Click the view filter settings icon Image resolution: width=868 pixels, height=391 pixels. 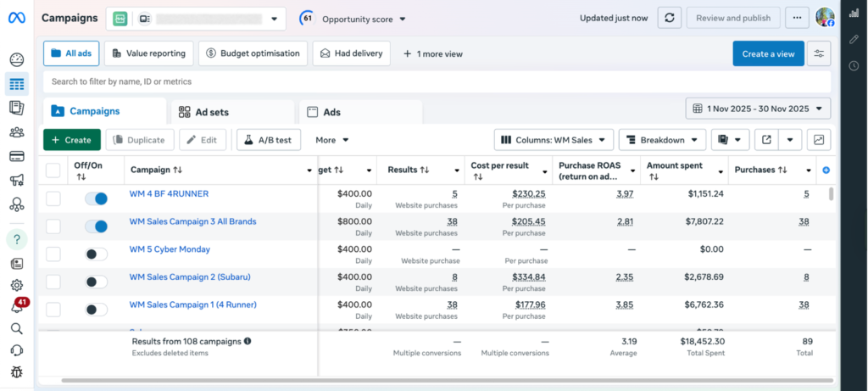[x=819, y=53]
